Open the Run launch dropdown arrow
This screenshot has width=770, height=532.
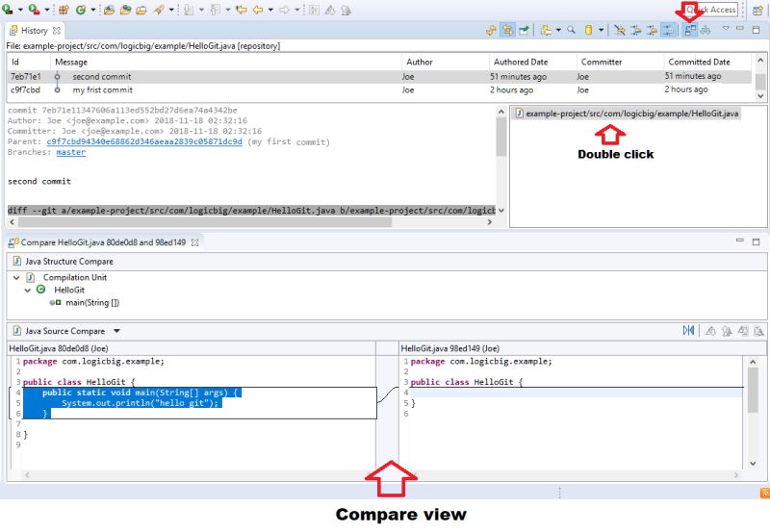tap(20, 10)
